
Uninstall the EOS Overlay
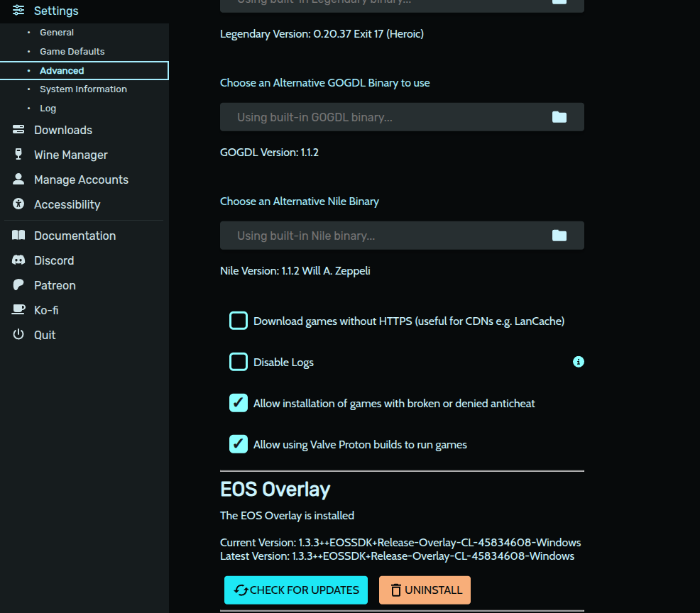coord(425,590)
